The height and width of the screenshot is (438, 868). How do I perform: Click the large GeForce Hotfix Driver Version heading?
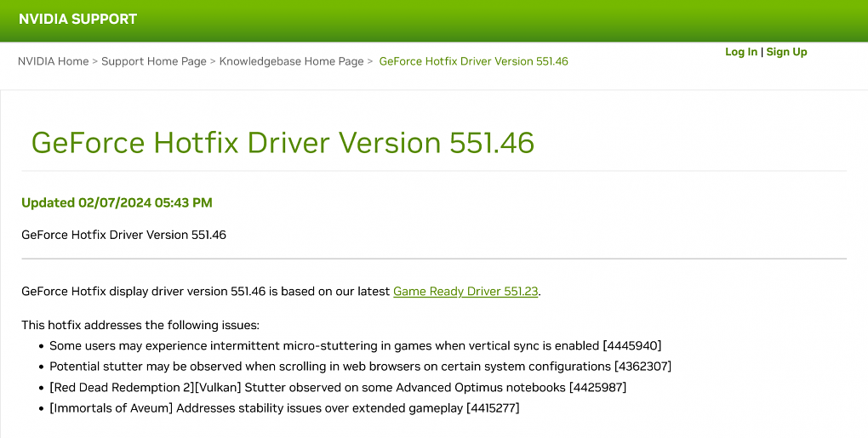point(283,142)
